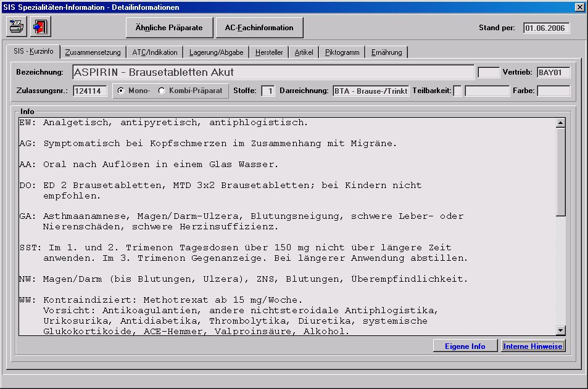Click the Zulassungsnr. input field

click(90, 91)
